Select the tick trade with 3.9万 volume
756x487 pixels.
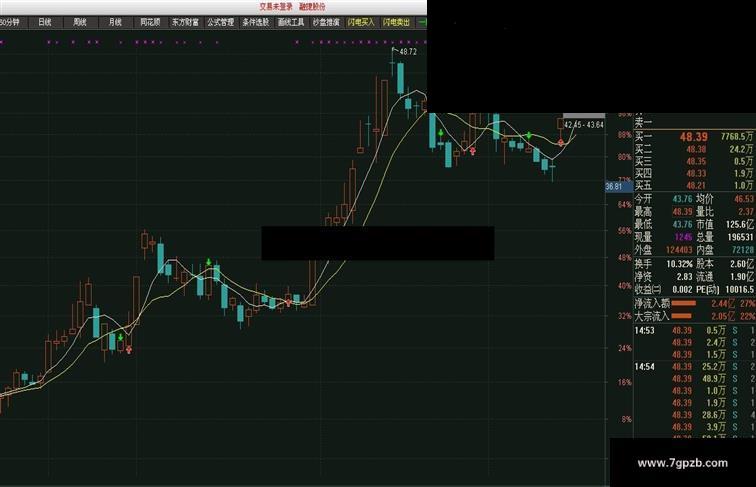694,427
